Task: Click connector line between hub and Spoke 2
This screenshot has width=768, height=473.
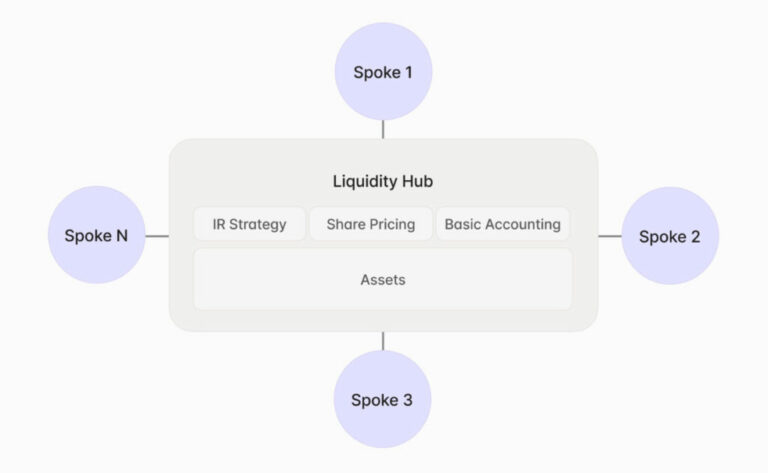Action: pos(609,237)
